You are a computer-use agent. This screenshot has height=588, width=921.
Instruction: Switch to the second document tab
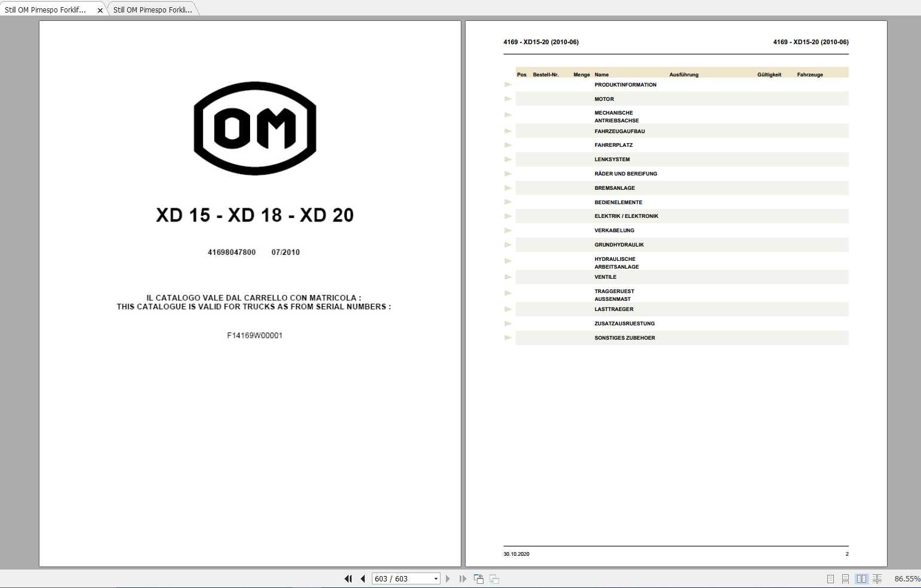(x=152, y=9)
